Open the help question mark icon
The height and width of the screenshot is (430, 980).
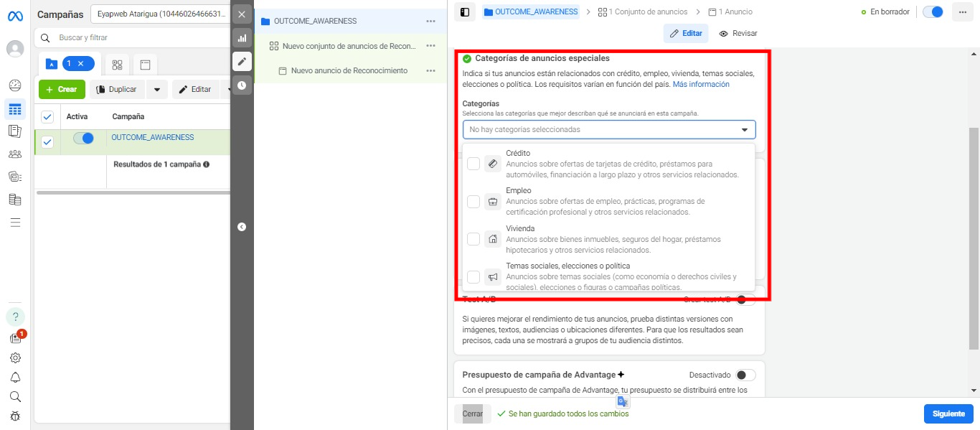tap(15, 317)
